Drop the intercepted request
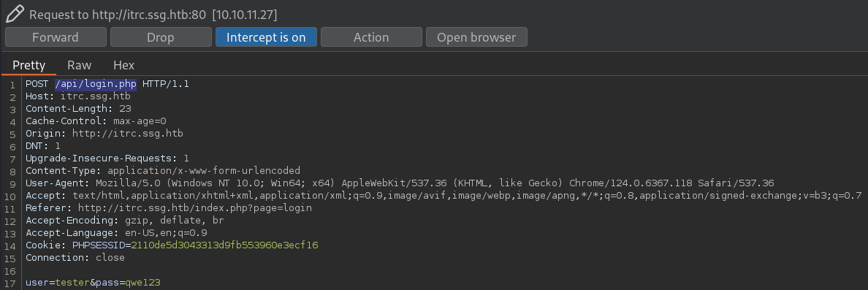Screen dimensions: 868x290 (x=161, y=37)
